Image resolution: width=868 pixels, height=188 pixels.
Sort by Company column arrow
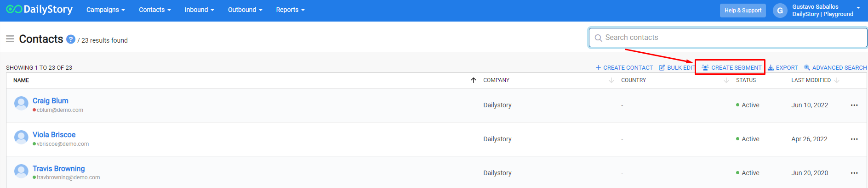[x=611, y=80]
